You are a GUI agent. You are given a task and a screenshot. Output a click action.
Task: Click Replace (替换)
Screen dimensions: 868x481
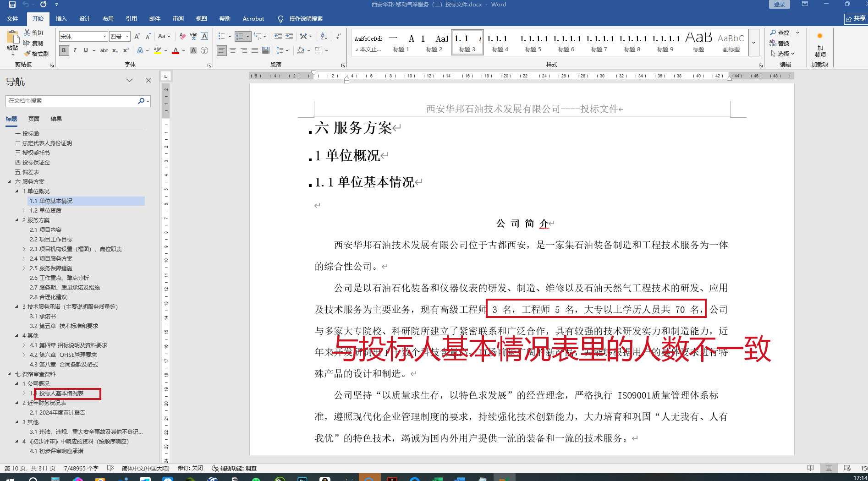[x=780, y=43]
